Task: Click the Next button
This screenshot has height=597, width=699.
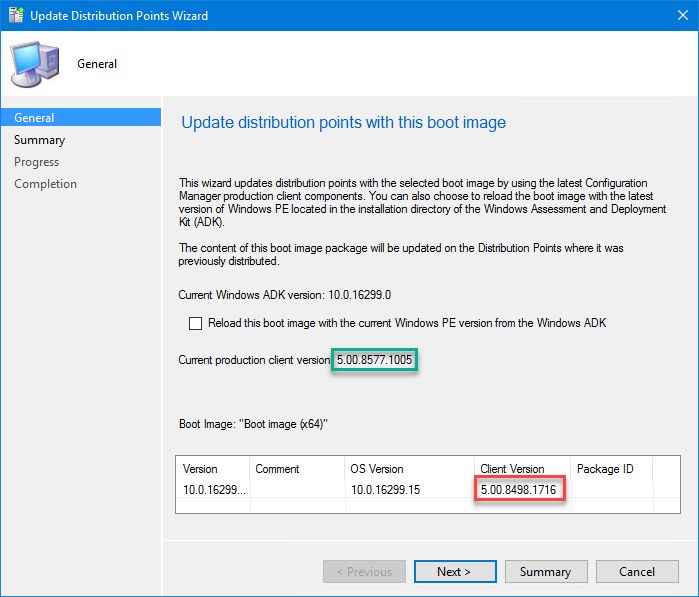Action: pos(455,572)
